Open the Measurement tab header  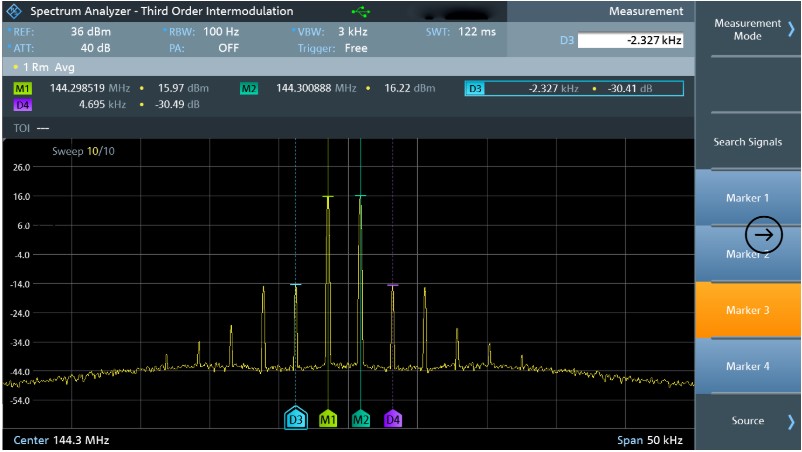click(x=646, y=11)
